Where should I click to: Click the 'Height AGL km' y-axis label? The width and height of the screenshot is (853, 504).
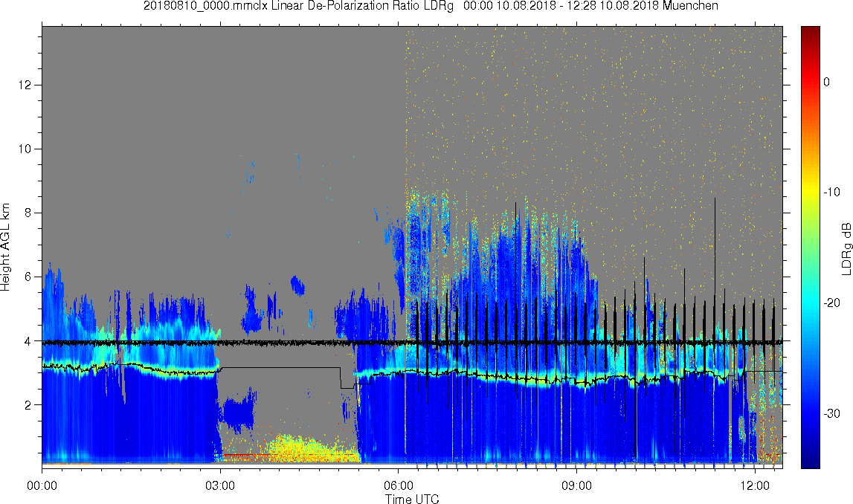[6, 248]
